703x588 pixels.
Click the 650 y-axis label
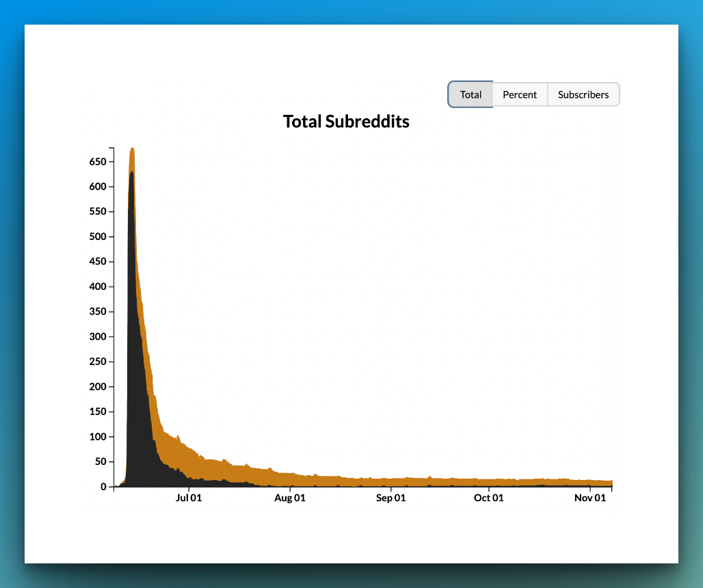(98, 162)
